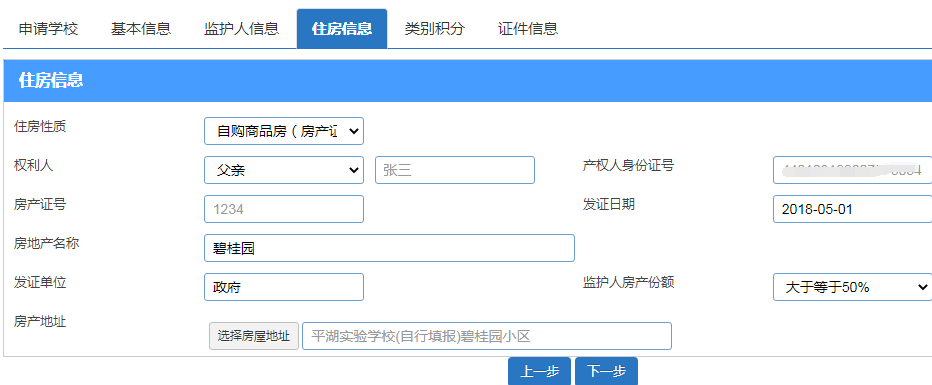Click the 下一步 button

click(x=606, y=371)
